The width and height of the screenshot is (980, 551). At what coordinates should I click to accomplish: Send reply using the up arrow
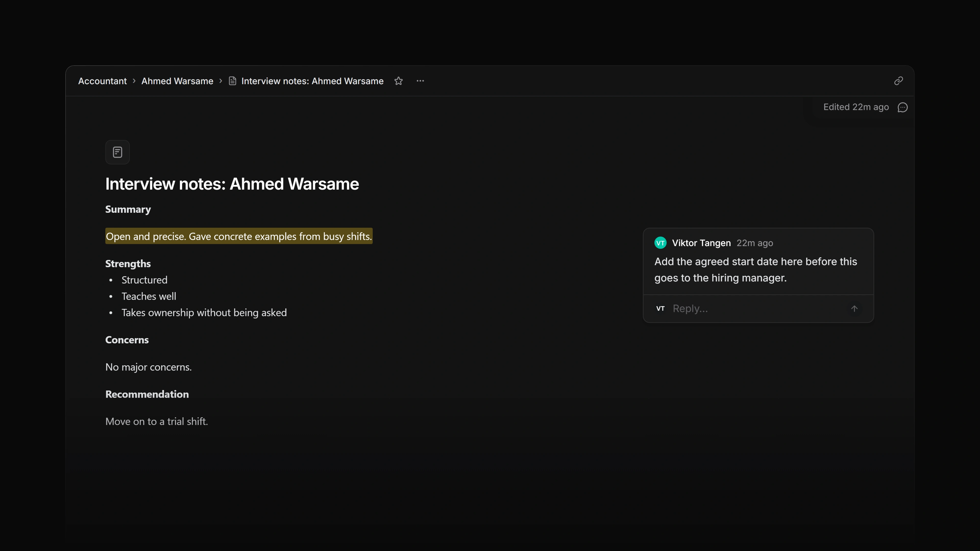coord(854,308)
